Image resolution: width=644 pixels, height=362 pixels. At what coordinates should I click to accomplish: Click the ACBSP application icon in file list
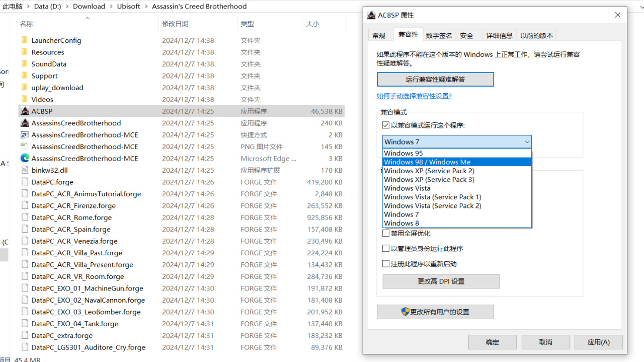[x=24, y=111]
